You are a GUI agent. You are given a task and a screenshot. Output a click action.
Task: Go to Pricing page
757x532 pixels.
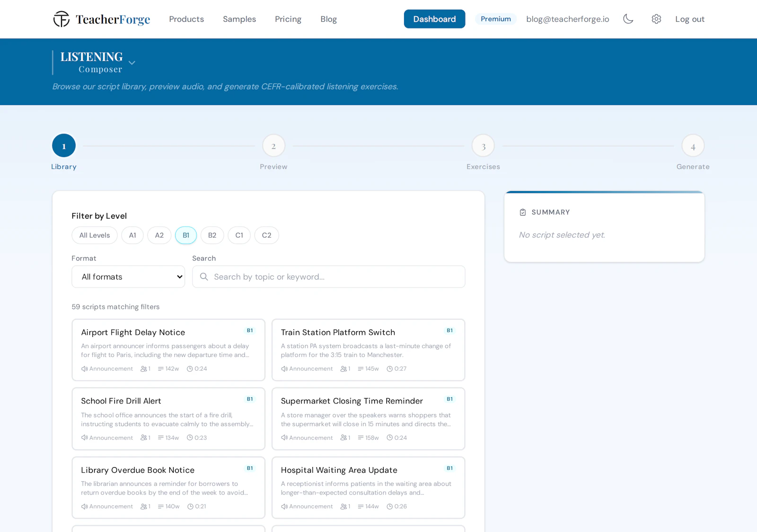click(x=288, y=19)
